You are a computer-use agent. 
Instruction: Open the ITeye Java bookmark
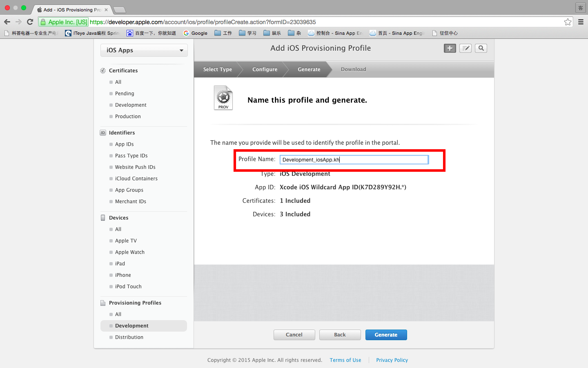tap(92, 33)
